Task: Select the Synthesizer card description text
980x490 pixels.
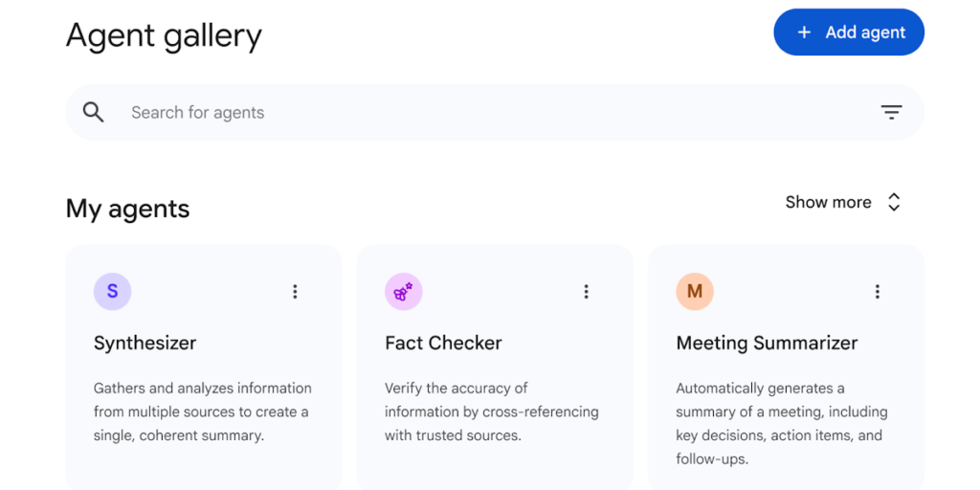Action: pos(203,412)
